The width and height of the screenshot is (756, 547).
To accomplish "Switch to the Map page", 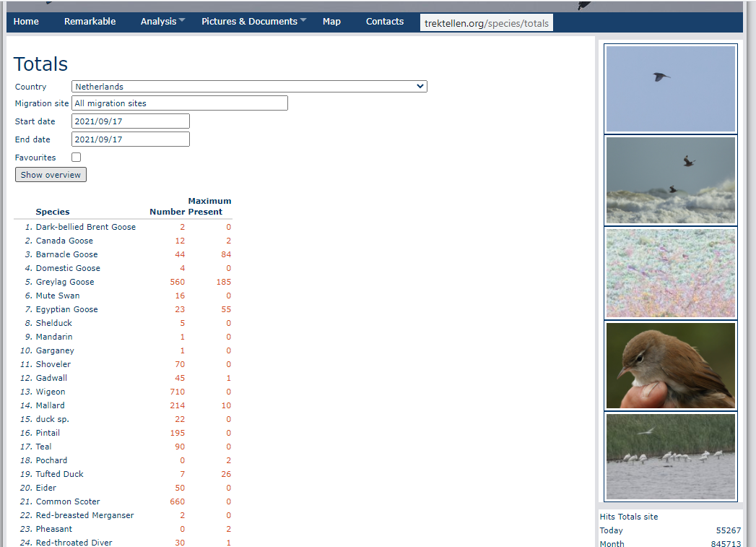I will pos(331,21).
